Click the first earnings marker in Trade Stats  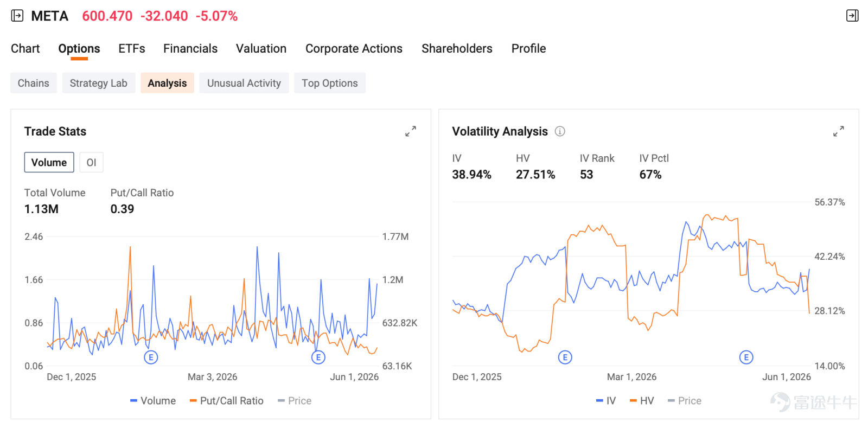151,357
